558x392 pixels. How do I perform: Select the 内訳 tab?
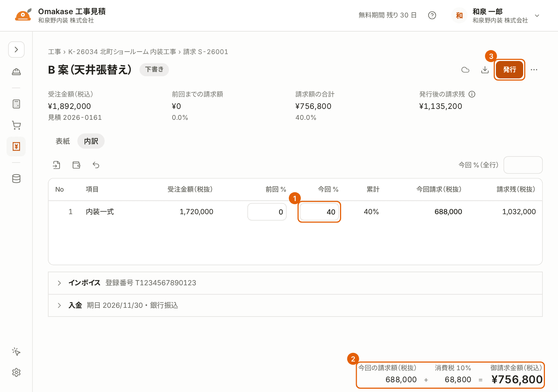point(91,141)
